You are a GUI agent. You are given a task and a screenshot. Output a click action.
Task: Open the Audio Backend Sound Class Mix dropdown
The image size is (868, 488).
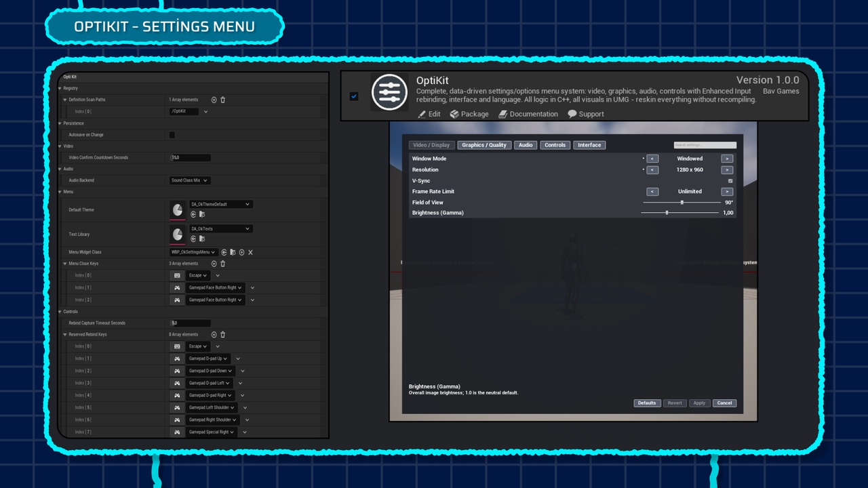pyautogui.click(x=189, y=180)
